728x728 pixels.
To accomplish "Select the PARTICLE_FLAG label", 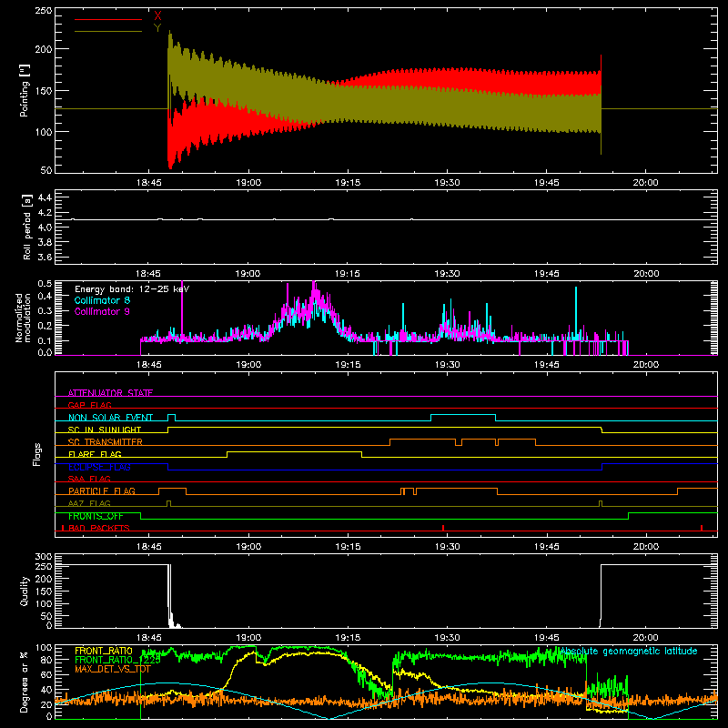I will (x=102, y=490).
